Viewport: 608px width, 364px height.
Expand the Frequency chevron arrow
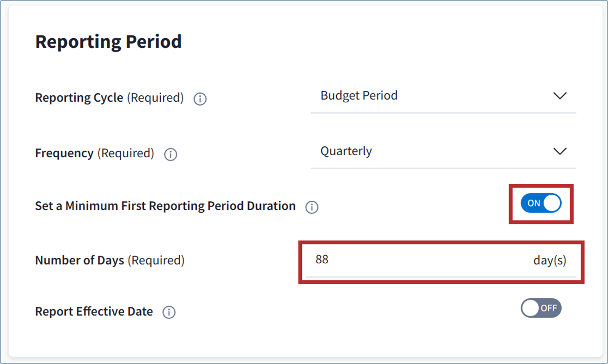(x=560, y=151)
